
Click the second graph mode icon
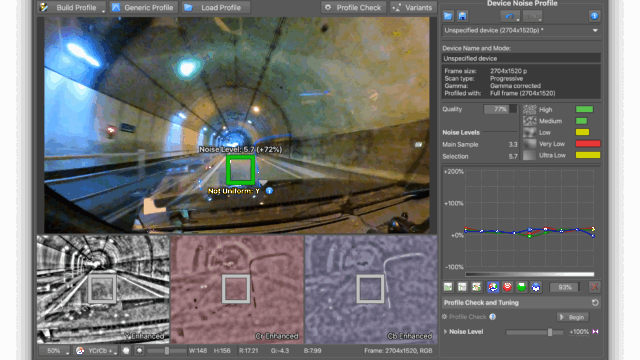point(462,287)
